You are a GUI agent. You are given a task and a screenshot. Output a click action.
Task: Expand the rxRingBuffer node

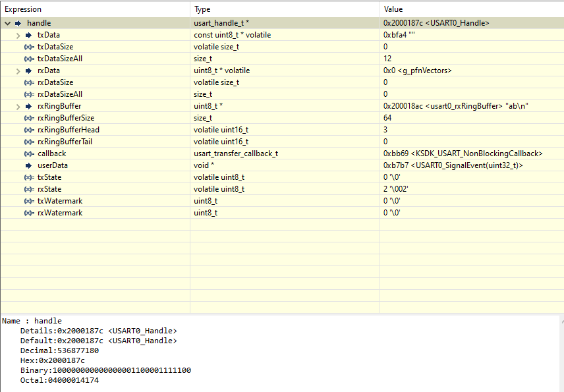coord(18,106)
